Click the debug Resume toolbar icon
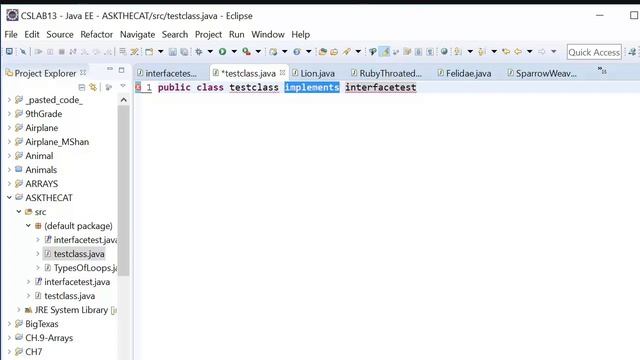Image resolution: width=640 pixels, height=360 pixels. [38, 51]
